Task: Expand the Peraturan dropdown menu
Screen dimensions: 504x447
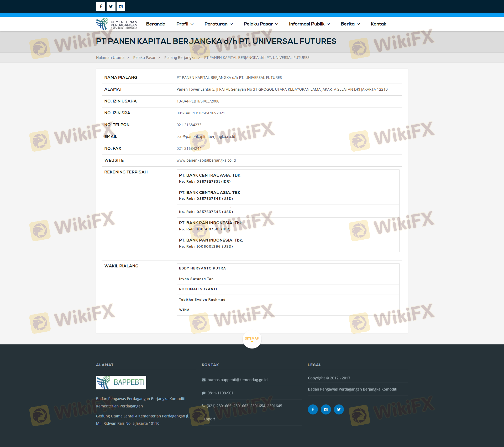Action: [218, 24]
